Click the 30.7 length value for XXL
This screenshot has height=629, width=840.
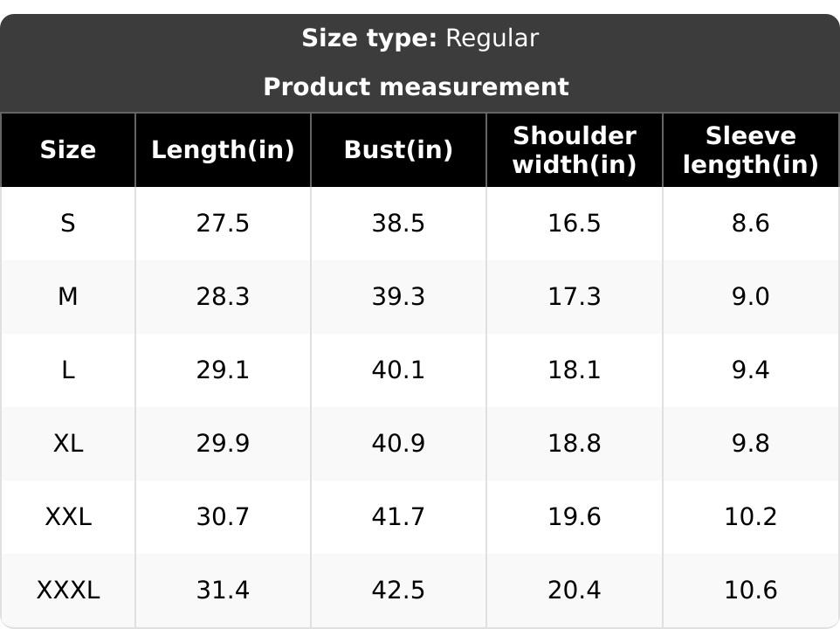(x=223, y=517)
